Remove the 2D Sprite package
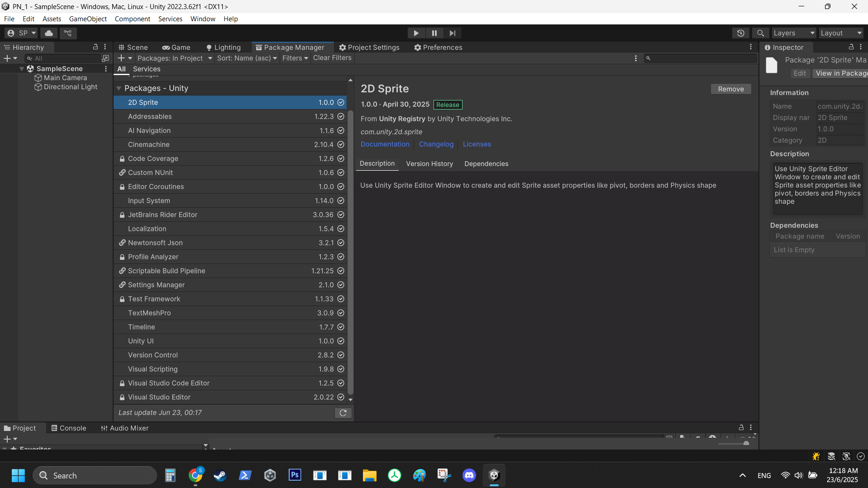The height and width of the screenshot is (488, 868). [x=731, y=89]
